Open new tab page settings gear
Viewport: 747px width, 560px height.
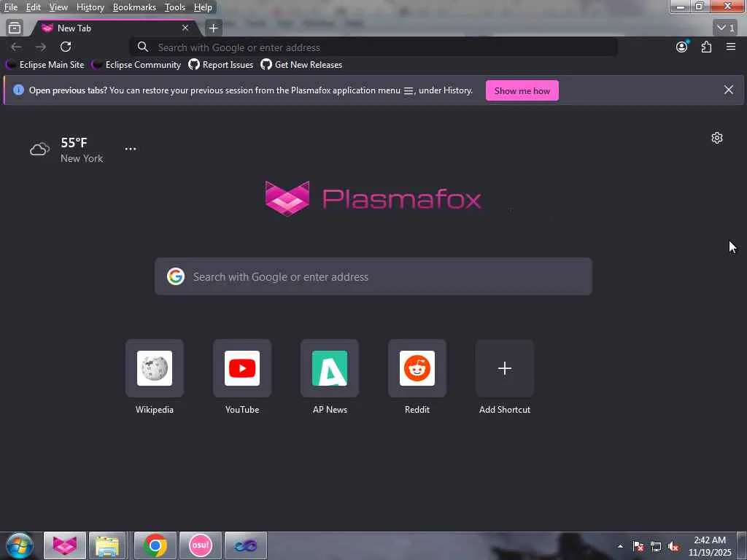tap(717, 138)
